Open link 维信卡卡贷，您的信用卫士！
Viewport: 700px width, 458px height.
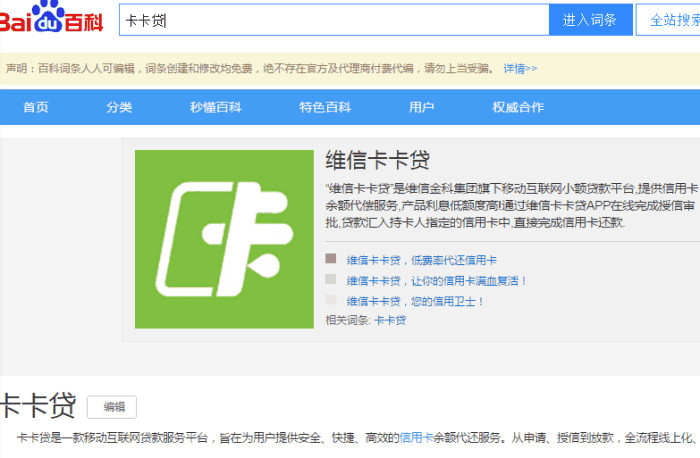tap(415, 301)
